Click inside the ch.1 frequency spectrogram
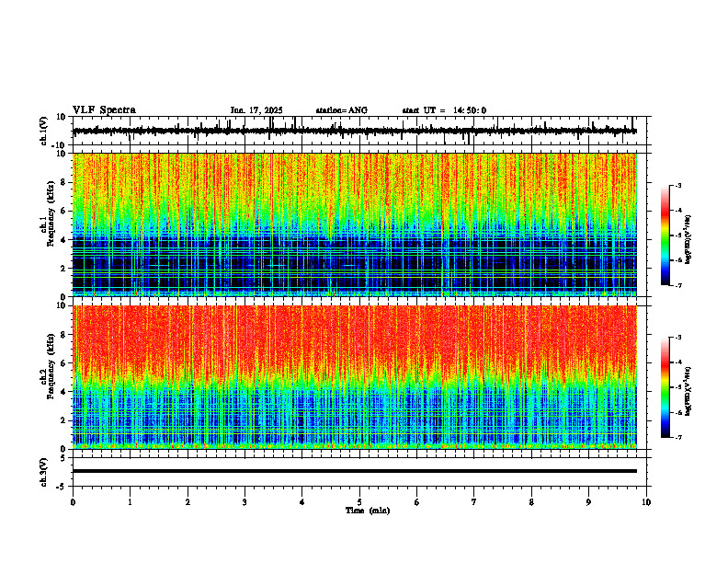The height and width of the screenshot is (563, 728). point(354,224)
